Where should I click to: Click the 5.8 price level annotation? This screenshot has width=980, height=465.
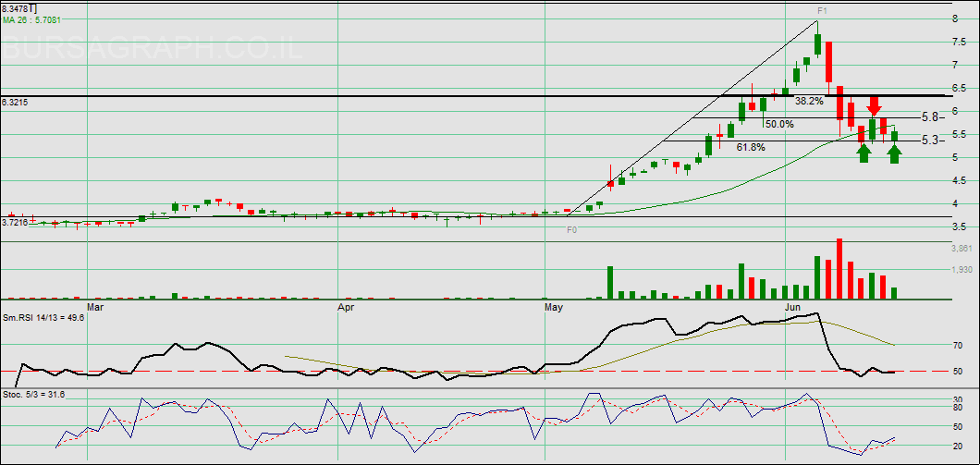[x=930, y=116]
